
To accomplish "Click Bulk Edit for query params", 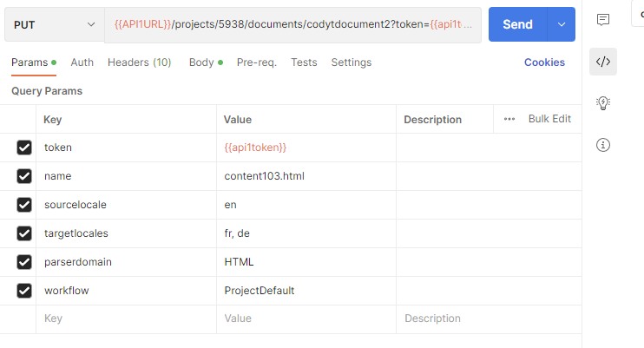I will coord(549,119).
